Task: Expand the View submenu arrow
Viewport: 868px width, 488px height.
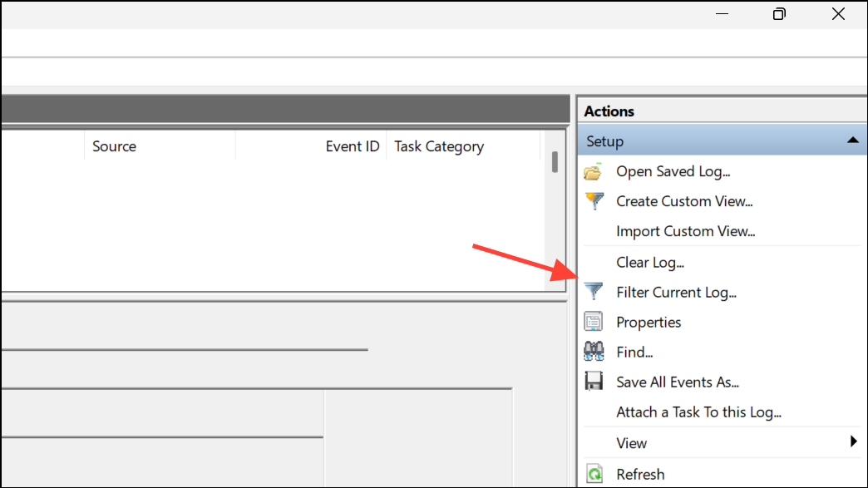Action: (x=854, y=441)
